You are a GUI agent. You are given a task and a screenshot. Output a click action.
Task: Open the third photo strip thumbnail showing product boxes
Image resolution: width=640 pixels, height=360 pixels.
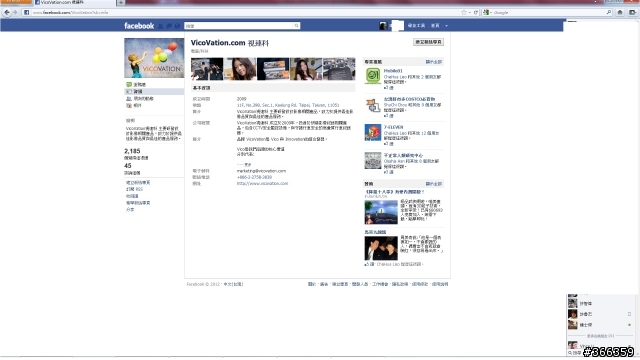point(273,69)
